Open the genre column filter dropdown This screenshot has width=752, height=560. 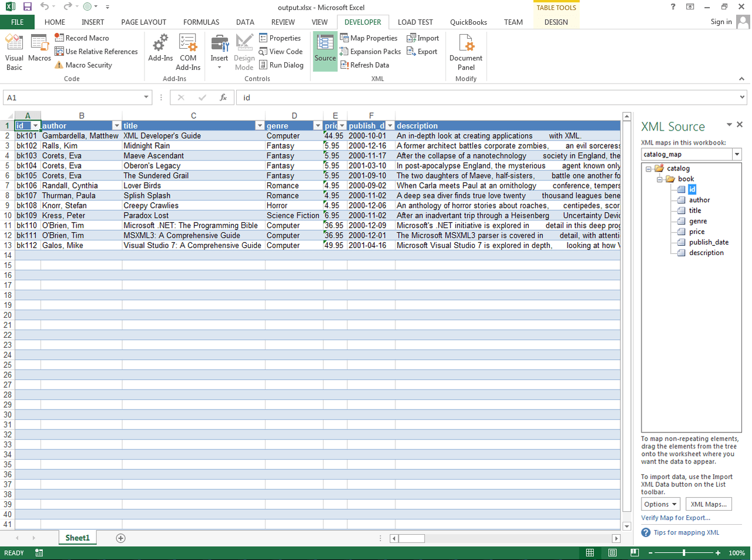[x=318, y=126]
